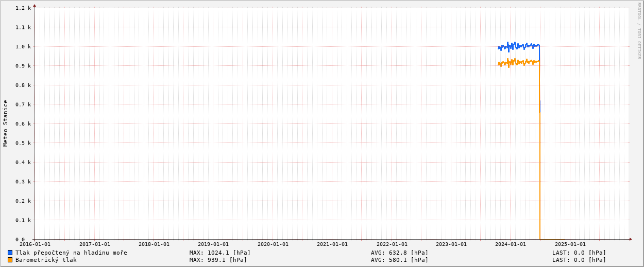Screen dimensions: 644x267
Task: Click the 2025-01-01 date label on X axis
Action: pos(570,244)
